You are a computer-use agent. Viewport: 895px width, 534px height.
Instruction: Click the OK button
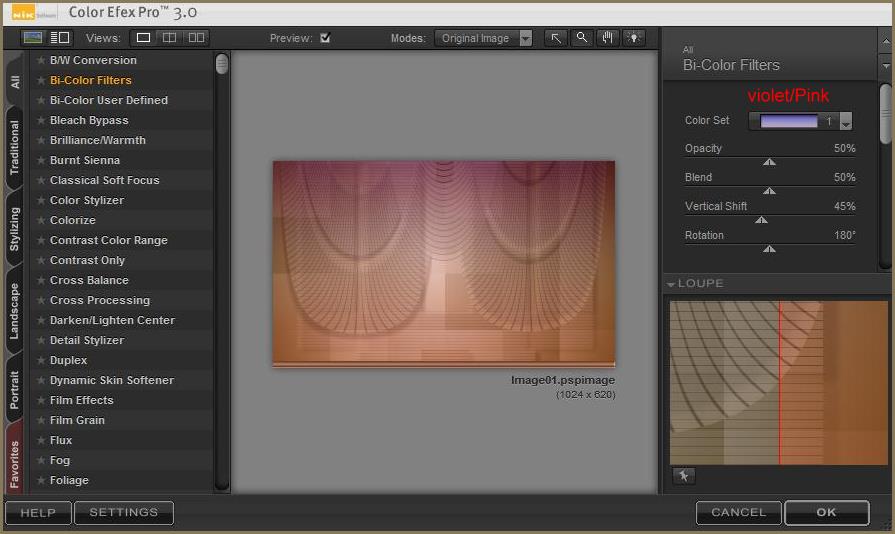[x=826, y=512]
